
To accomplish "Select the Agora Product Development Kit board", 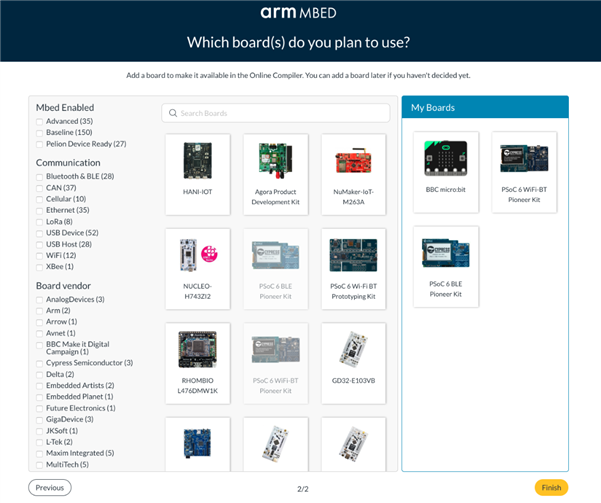I will tap(276, 174).
